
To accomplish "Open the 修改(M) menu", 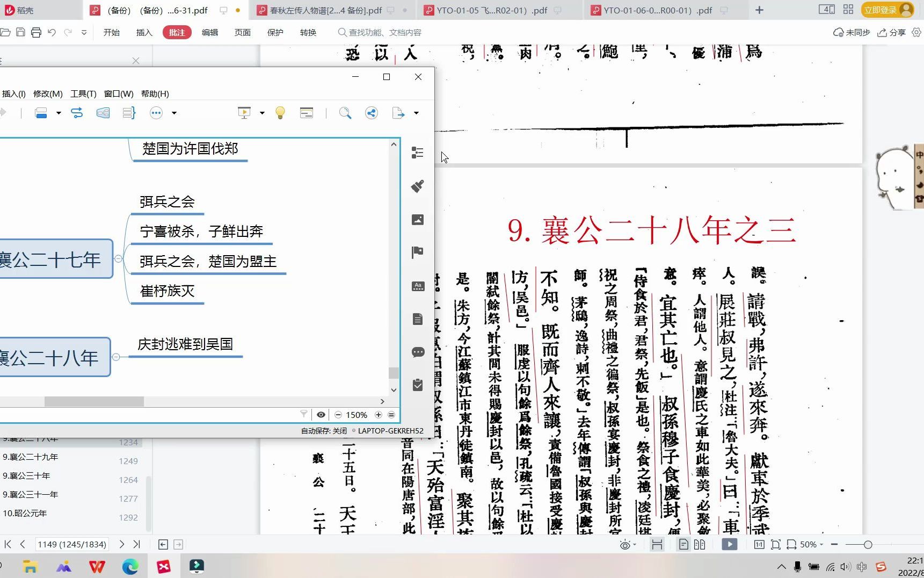I will [x=48, y=93].
